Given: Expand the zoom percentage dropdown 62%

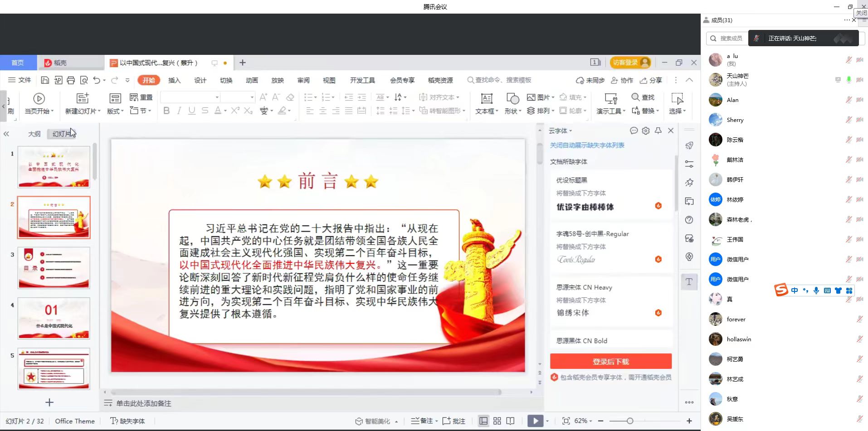Looking at the screenshot, I should (x=590, y=421).
